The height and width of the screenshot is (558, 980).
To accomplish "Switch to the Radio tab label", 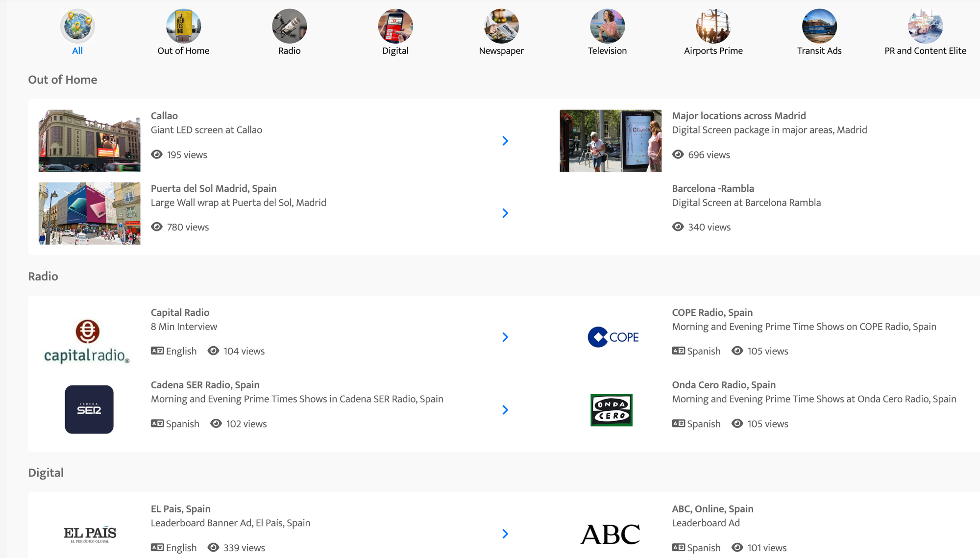I will coord(290,51).
